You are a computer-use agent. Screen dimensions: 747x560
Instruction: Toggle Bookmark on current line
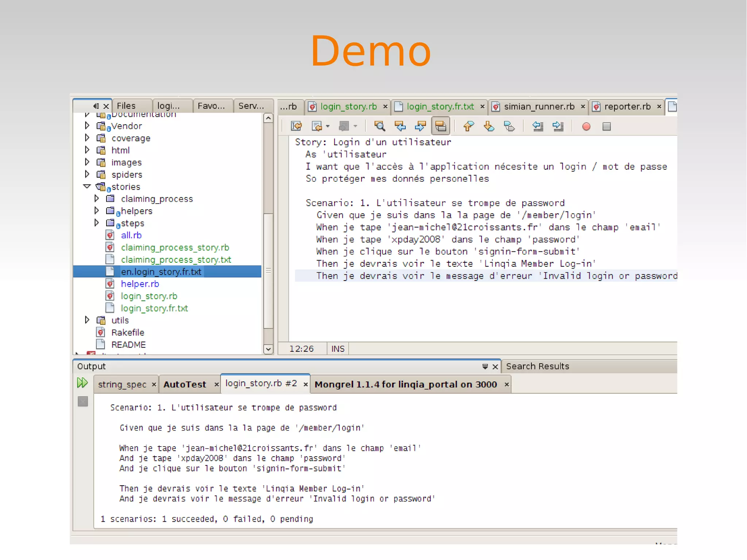pos(509,126)
